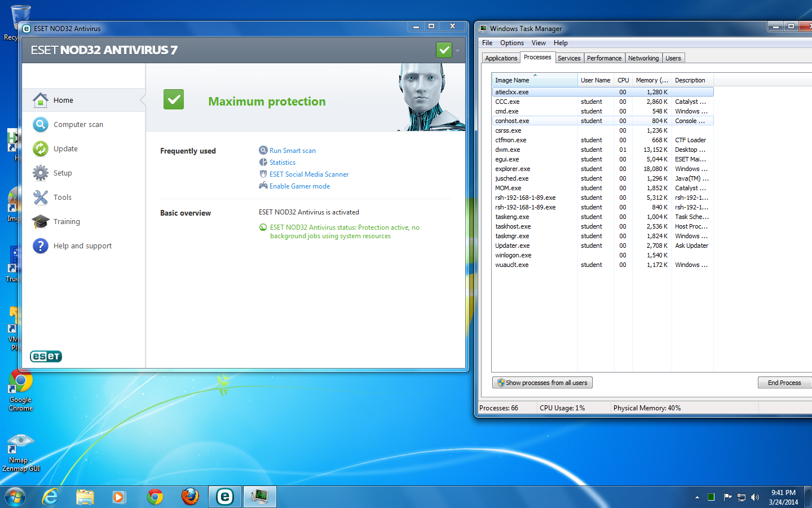Expand the dropdown arrow beside header checkmark
Image resolution: width=812 pixels, height=508 pixels.
(x=457, y=51)
